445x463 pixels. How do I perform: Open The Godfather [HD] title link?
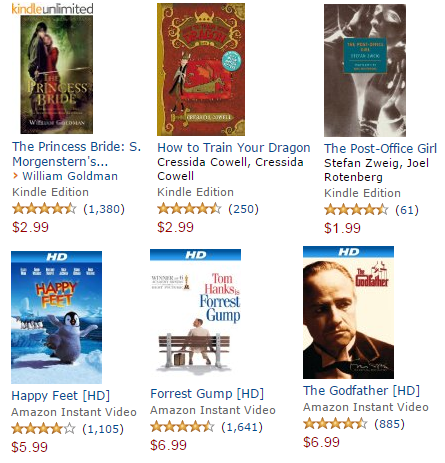tap(361, 391)
